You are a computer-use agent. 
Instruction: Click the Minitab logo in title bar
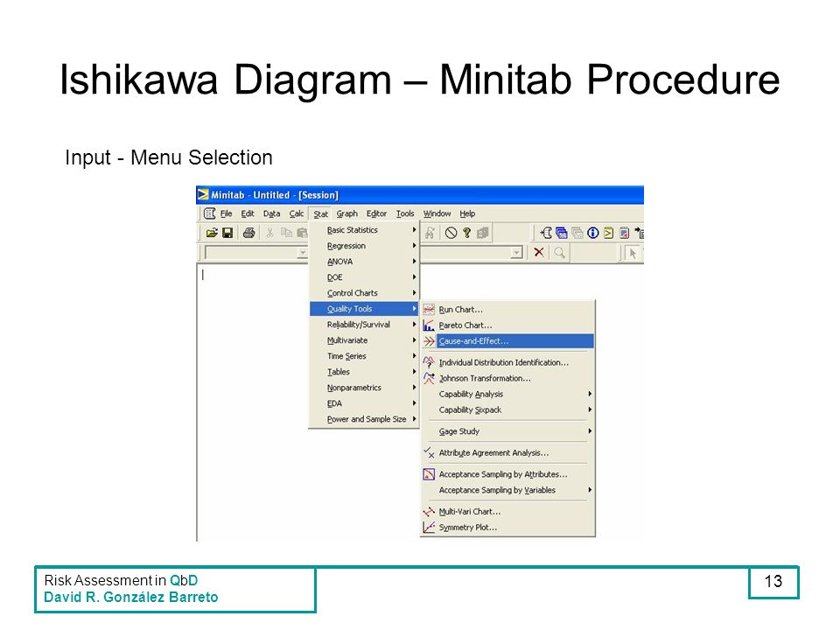pyautogui.click(x=203, y=195)
